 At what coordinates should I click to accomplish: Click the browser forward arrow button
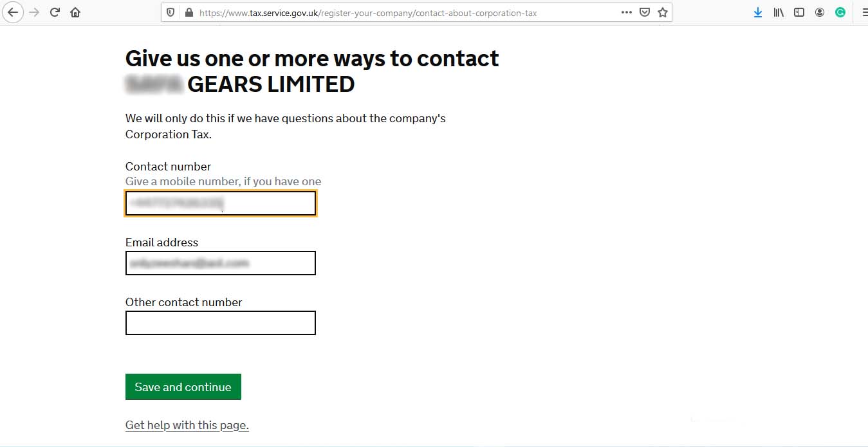[x=34, y=12]
